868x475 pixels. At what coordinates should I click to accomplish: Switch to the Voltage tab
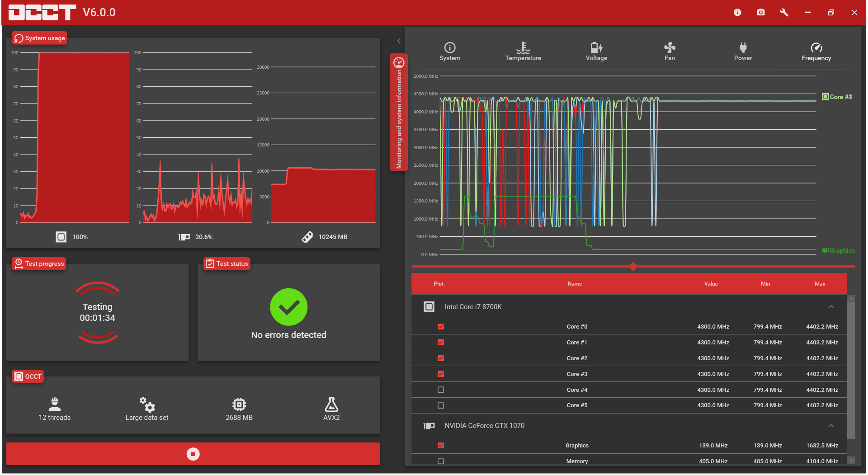(596, 52)
